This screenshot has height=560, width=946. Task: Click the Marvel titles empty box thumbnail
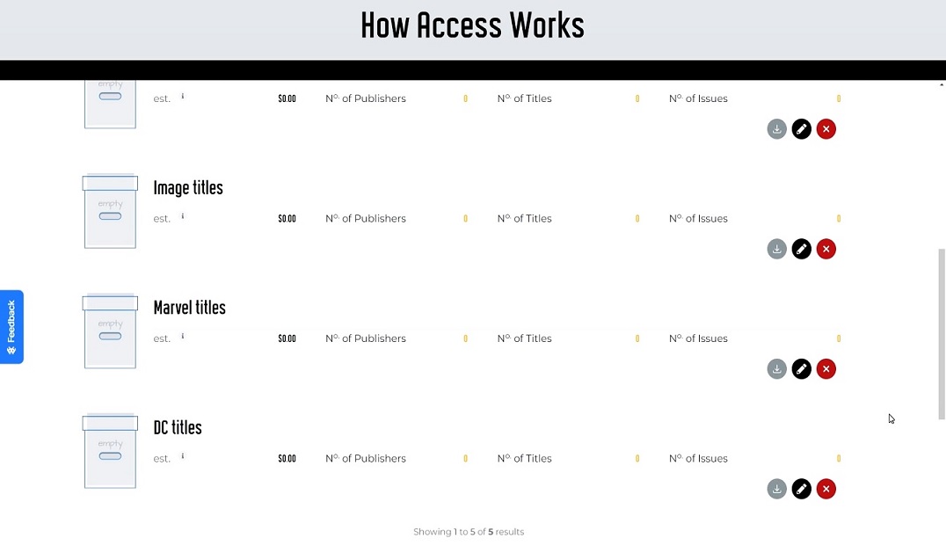110,331
